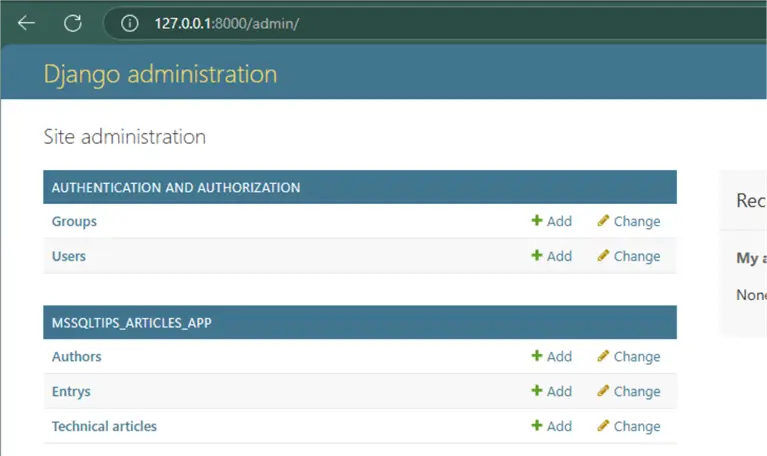Image resolution: width=767 pixels, height=456 pixels.
Task: Add a new Group
Action: tap(552, 221)
